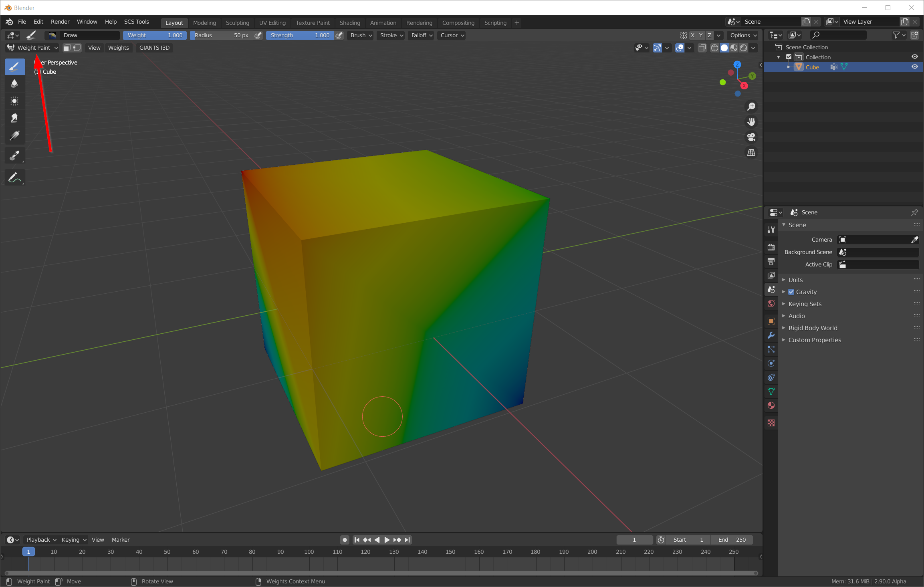Select the Blur brush tool

[15, 83]
